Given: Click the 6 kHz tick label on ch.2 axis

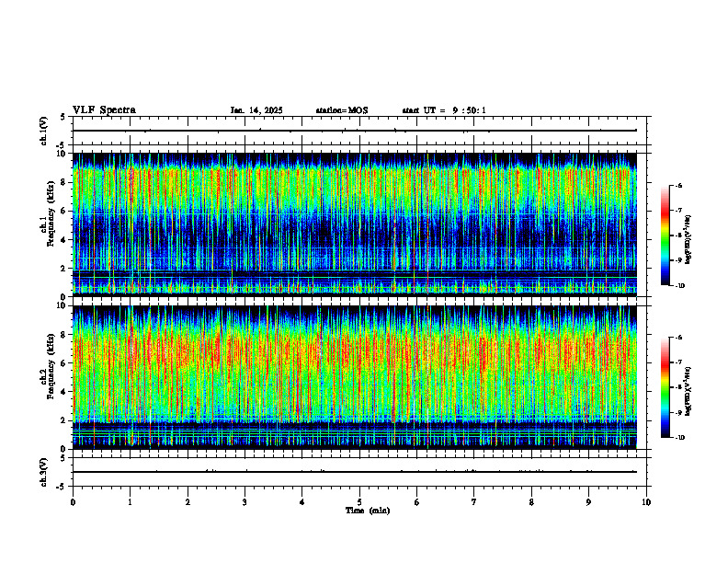Looking at the screenshot, I should 64,363.
